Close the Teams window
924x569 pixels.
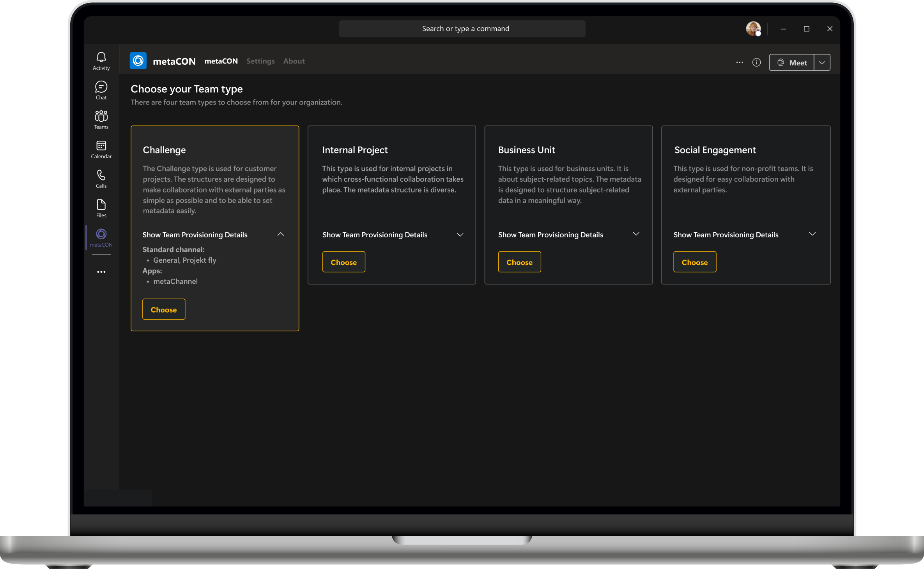[x=830, y=29]
